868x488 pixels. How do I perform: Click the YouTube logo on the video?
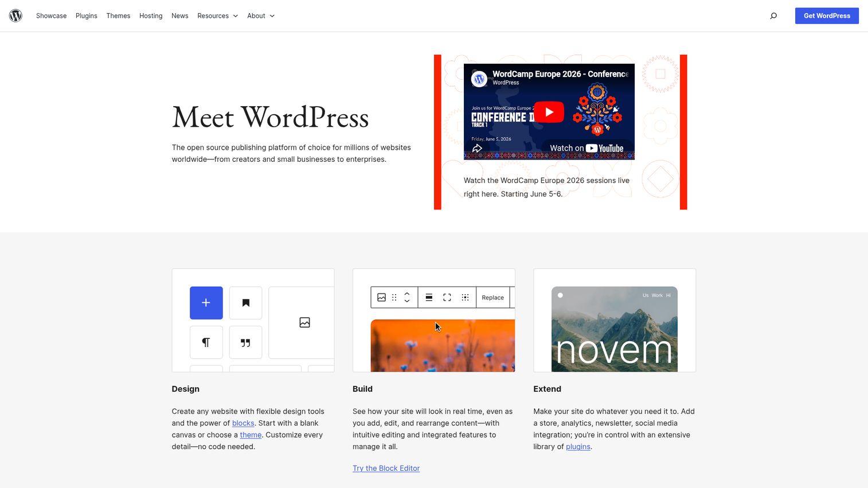click(x=604, y=148)
